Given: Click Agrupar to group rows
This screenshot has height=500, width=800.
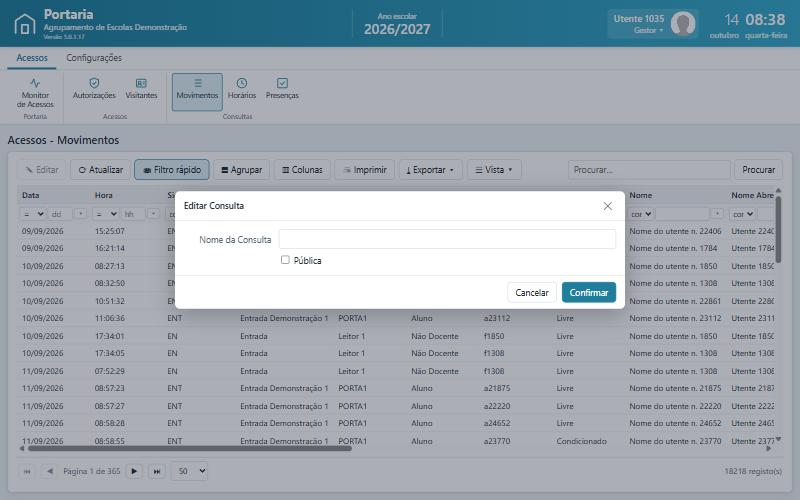Looking at the screenshot, I should pos(241,170).
